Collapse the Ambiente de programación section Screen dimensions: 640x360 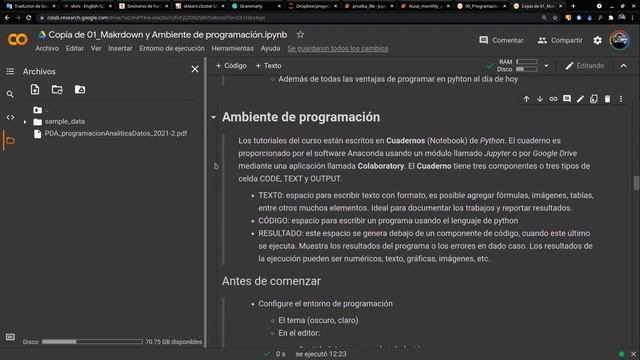[x=213, y=118]
